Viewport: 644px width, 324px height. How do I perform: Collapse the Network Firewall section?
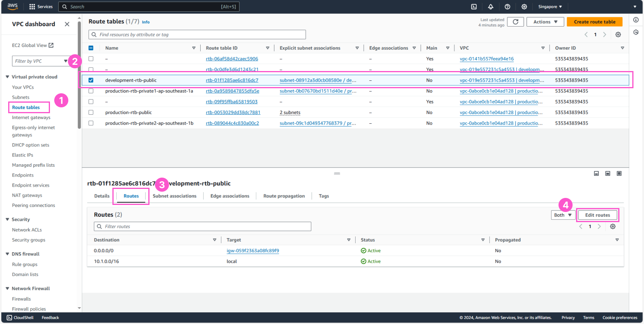7,288
